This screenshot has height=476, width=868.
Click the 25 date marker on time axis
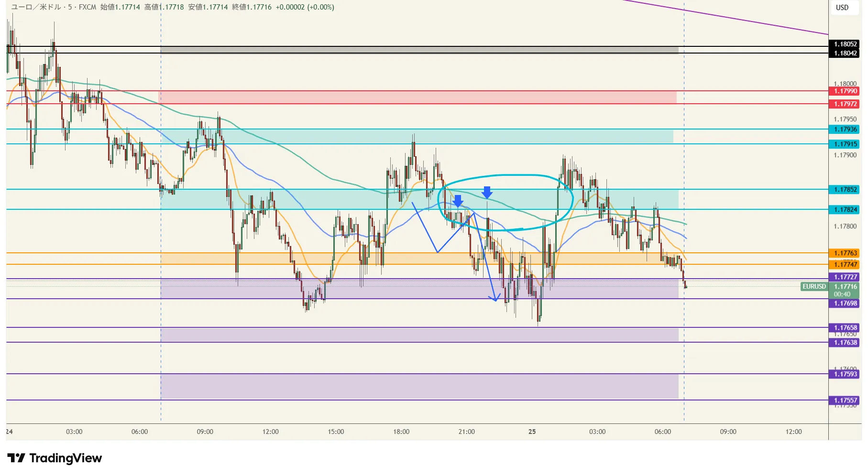[532, 432]
